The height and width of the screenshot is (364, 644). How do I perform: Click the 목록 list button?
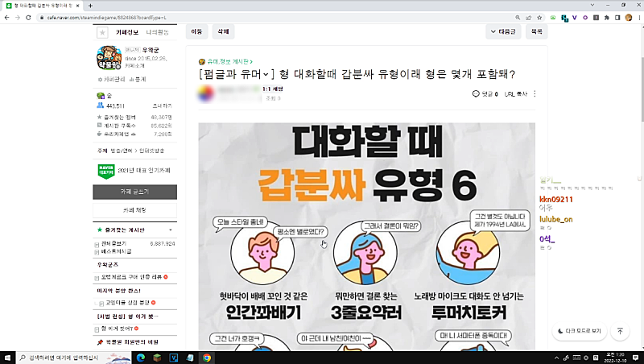point(536,31)
